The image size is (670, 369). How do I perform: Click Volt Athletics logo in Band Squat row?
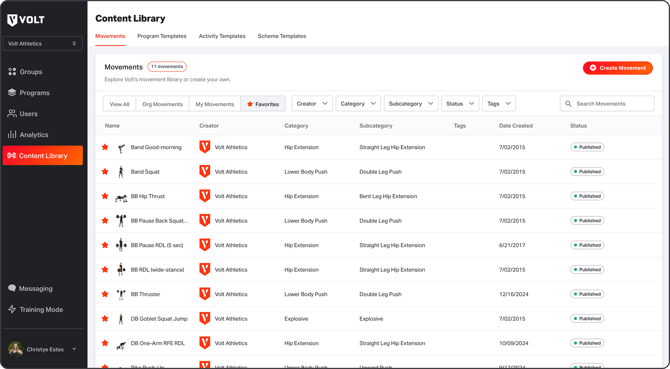coord(205,172)
